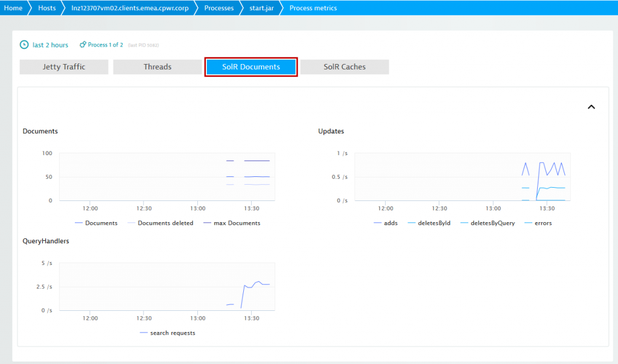
Task: Click the Process metrics breadcrumb
Action: pyautogui.click(x=313, y=8)
